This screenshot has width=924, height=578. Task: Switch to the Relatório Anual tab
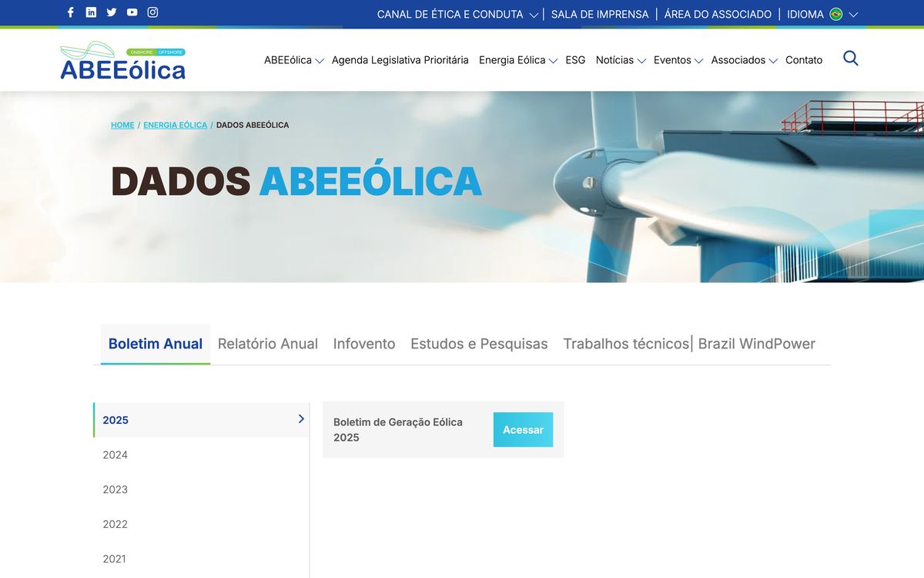268,344
